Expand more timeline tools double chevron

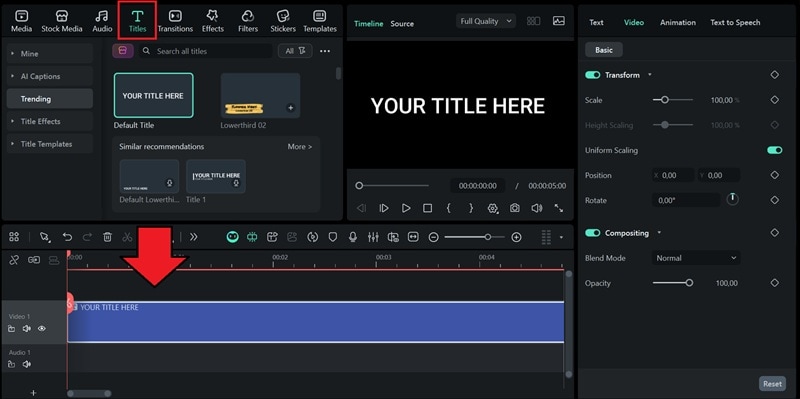193,237
